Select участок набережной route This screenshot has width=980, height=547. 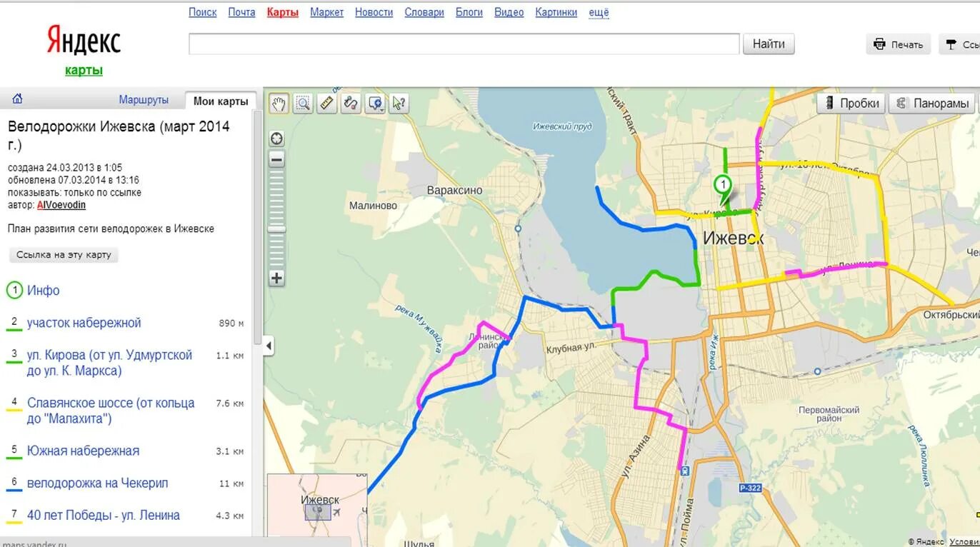point(84,323)
